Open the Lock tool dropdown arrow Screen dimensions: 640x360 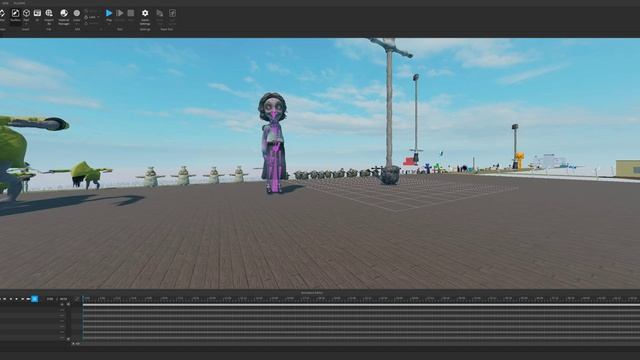(x=98, y=17)
